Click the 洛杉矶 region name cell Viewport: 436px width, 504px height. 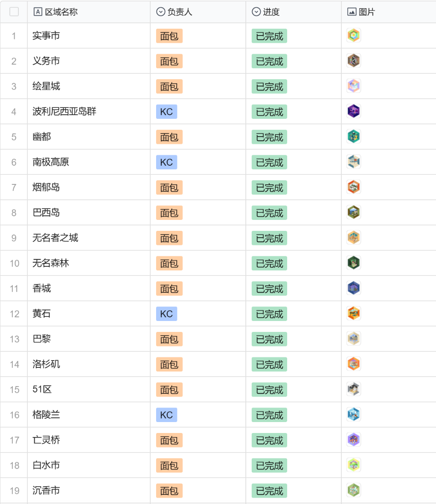(x=46, y=364)
